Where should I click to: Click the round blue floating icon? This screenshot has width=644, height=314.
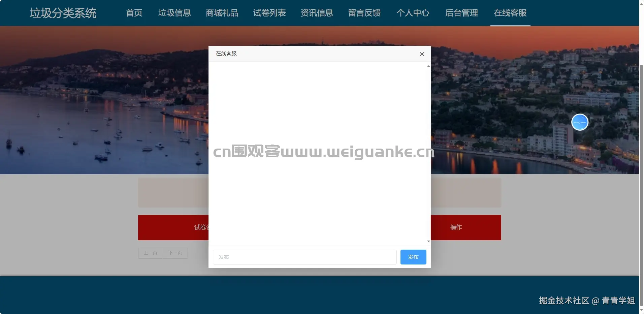580,122
